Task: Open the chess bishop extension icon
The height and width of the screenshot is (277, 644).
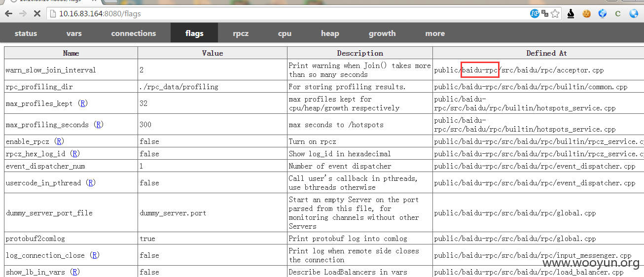Action: tap(571, 14)
